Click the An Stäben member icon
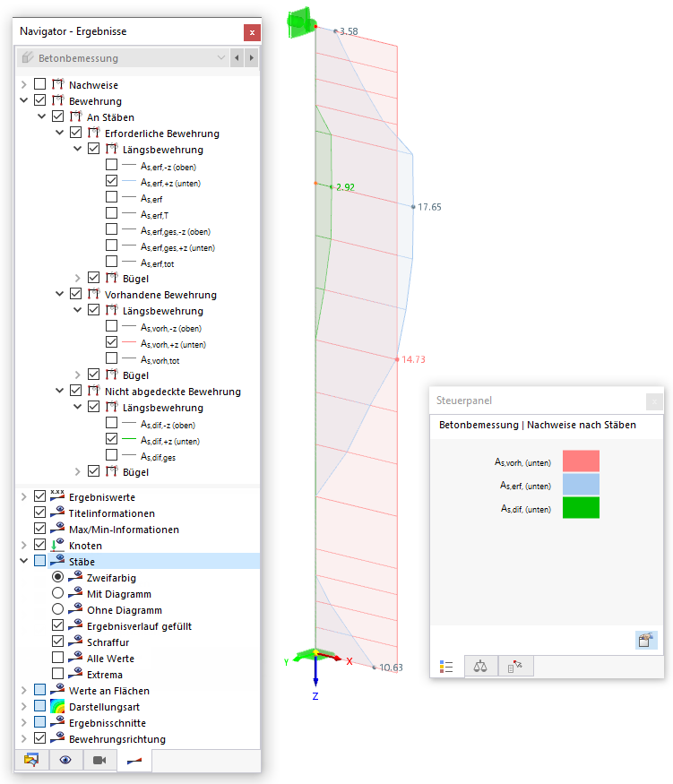 [x=76, y=116]
